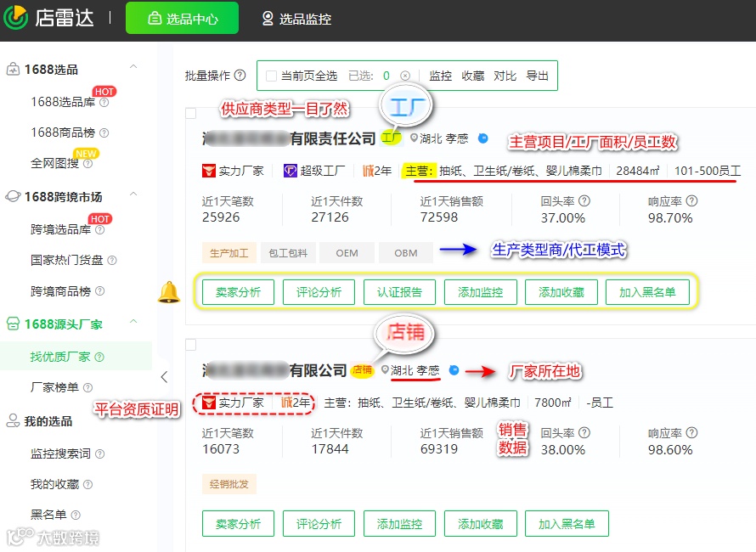Click help icon next to 厂家榜单
This screenshot has width=756, height=552.
87,387
